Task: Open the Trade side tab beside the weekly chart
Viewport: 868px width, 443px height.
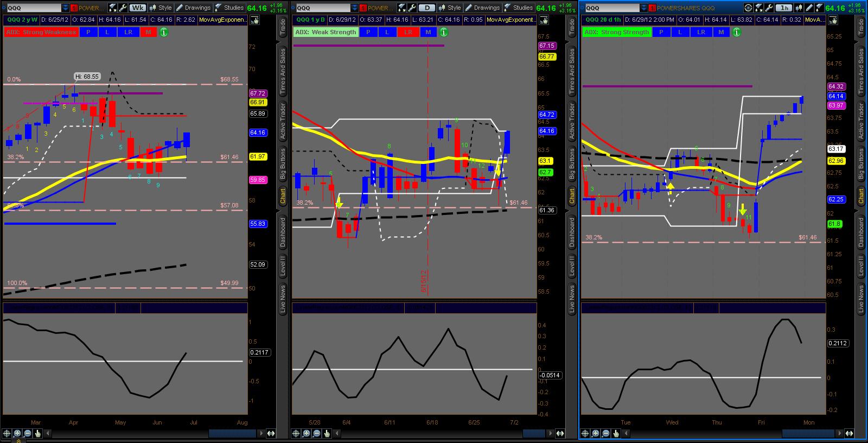Action: pyautogui.click(x=283, y=28)
